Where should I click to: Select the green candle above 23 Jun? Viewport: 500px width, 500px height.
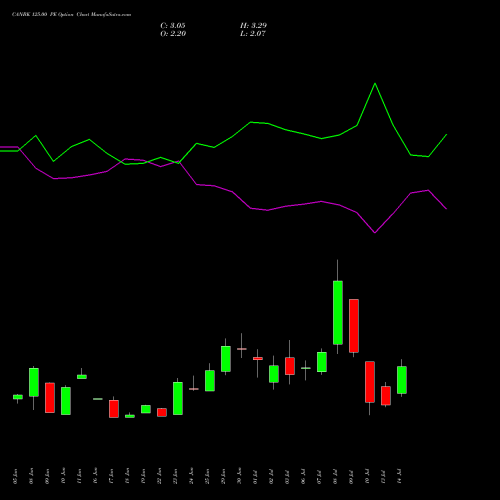[x=178, y=398]
